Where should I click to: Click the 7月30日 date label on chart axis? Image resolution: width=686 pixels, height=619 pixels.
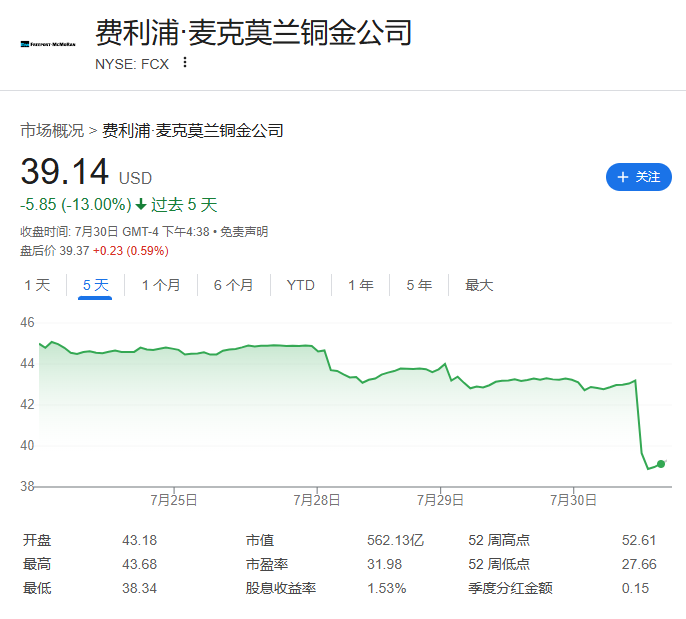coord(573,500)
